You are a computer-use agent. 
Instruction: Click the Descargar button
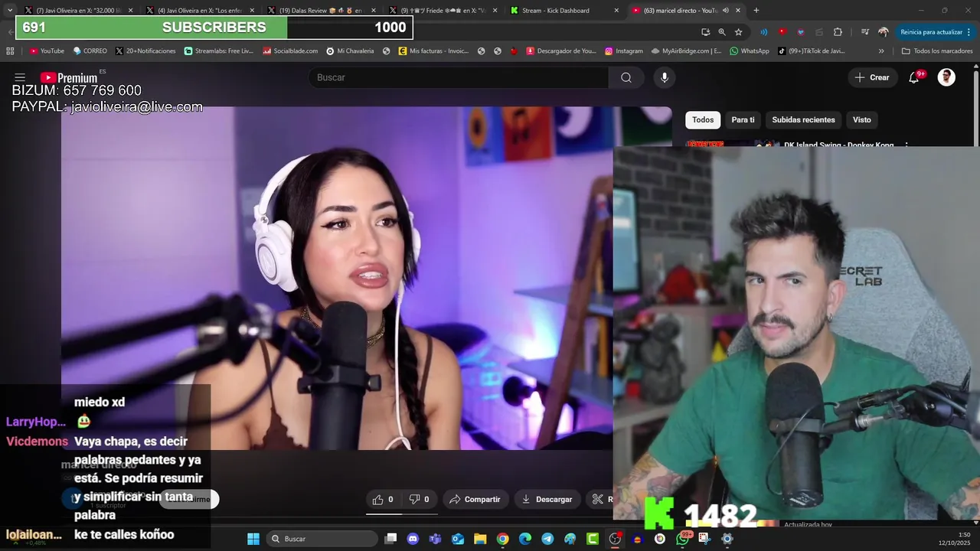(547, 499)
